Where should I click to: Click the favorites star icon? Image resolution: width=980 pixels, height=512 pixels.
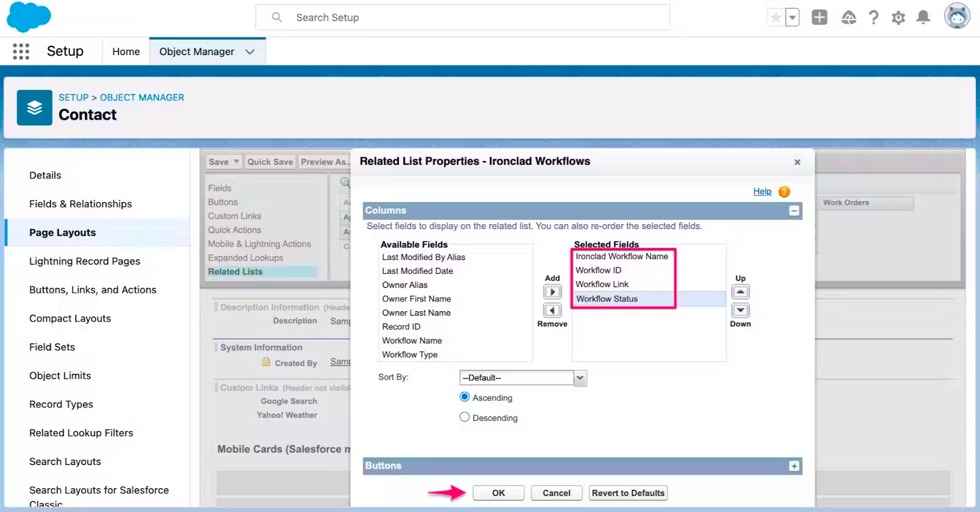tap(775, 17)
